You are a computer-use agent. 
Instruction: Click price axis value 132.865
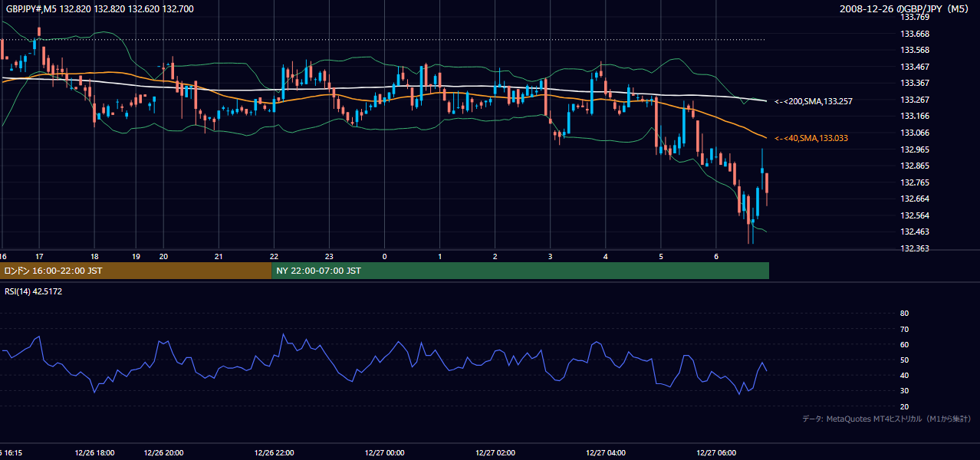pyautogui.click(x=914, y=166)
